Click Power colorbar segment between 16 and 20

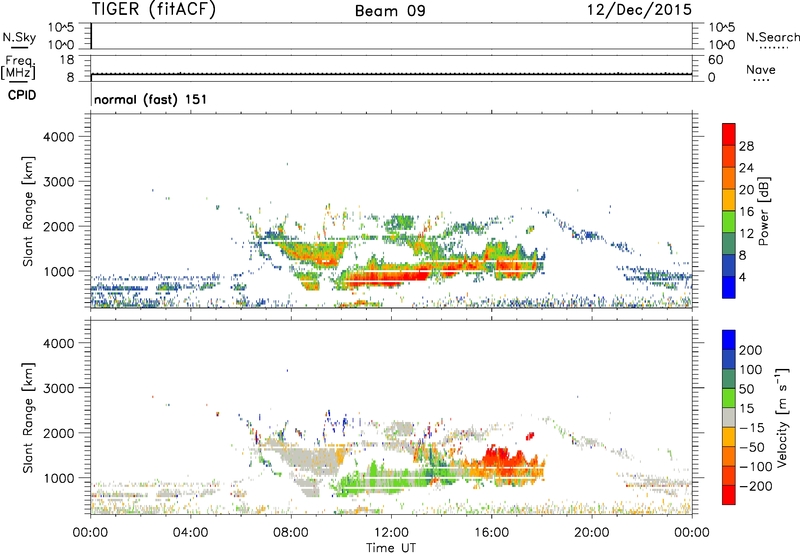pyautogui.click(x=729, y=200)
